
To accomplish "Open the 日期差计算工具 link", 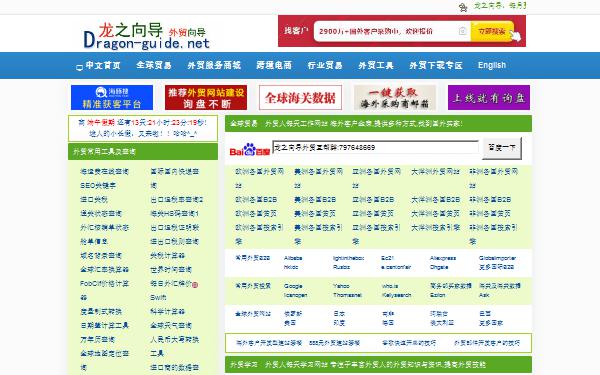I will pos(104,325).
